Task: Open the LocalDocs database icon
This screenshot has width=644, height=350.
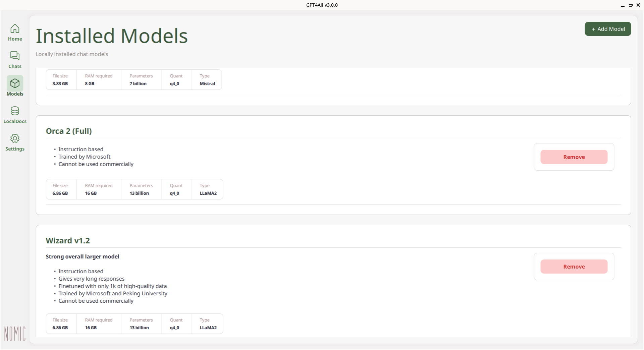Action: pos(15,111)
